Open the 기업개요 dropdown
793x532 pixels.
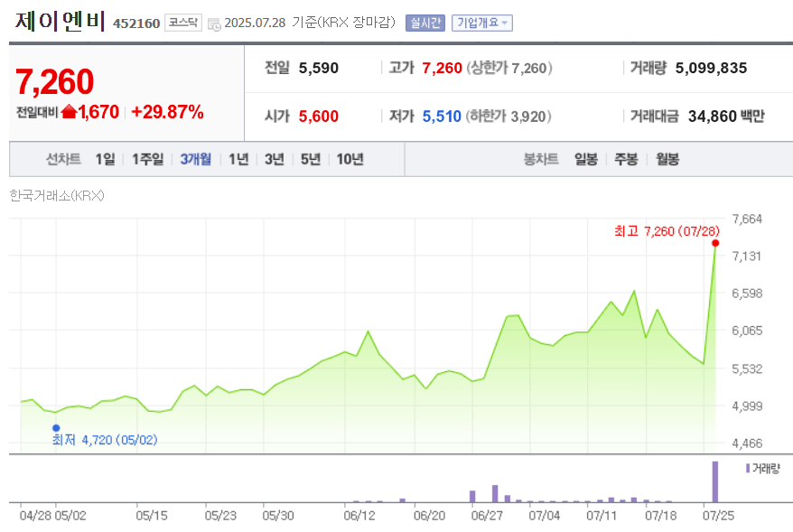pos(482,23)
